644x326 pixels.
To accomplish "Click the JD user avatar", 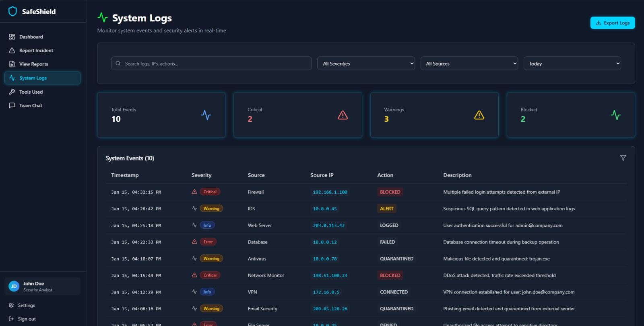I will click(14, 286).
